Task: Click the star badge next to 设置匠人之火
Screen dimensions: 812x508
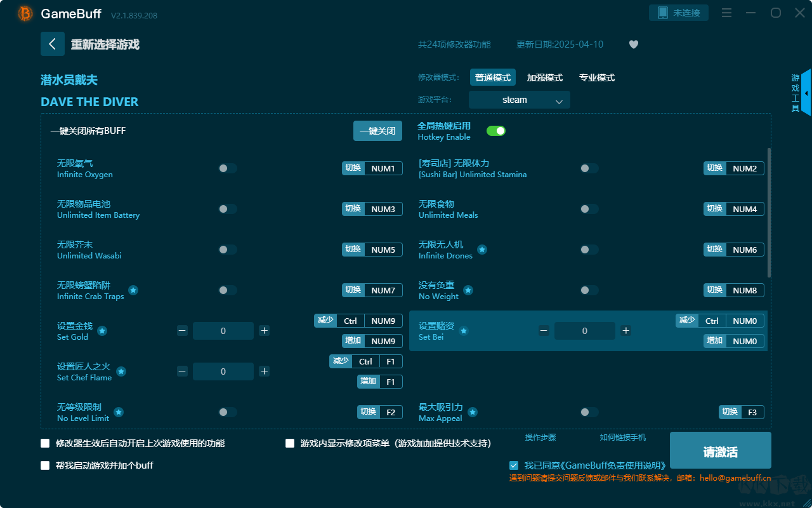Action: (x=121, y=371)
